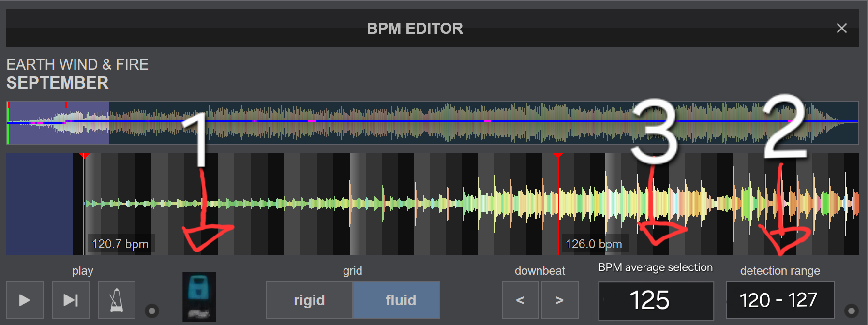868x325 pixels.
Task: Click the BPM average selection field showing 125
Action: (x=656, y=300)
